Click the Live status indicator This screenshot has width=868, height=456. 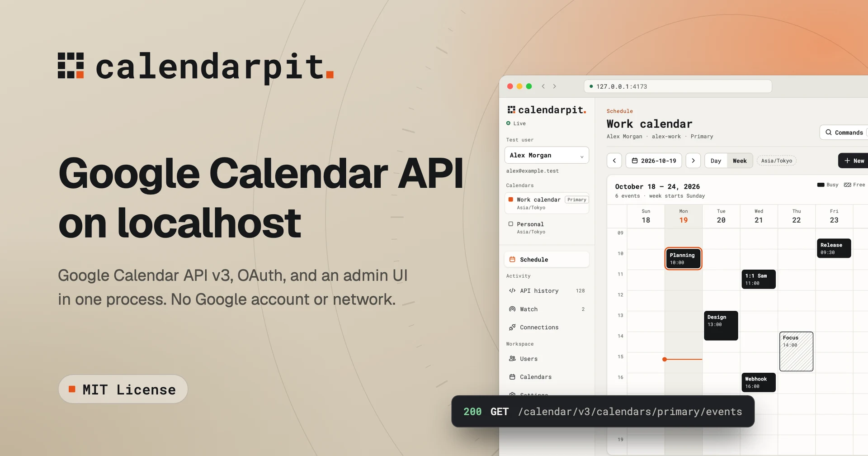(x=516, y=123)
